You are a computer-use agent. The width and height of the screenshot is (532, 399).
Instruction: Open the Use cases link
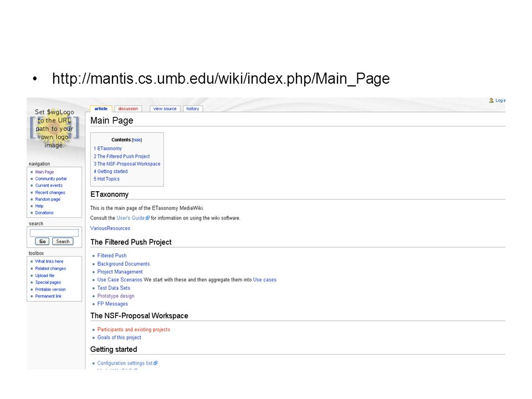265,280
